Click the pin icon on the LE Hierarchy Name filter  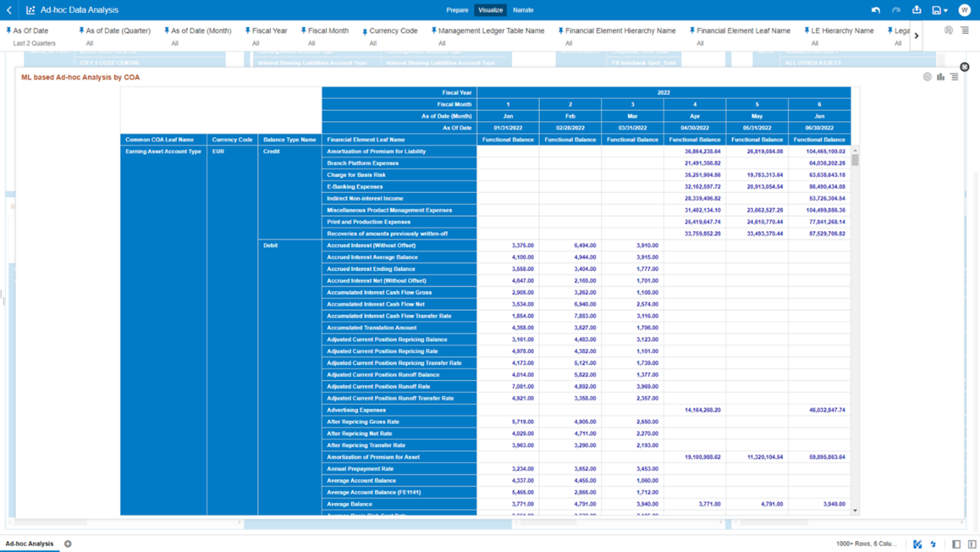(806, 31)
